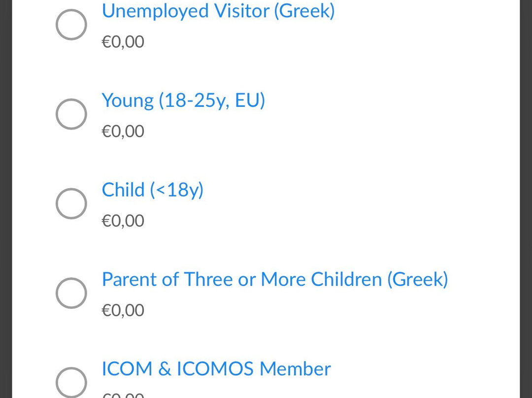The image size is (532, 398).
Task: Click the word 'Member' in ICOM & ICOMOS label
Action: (x=295, y=369)
